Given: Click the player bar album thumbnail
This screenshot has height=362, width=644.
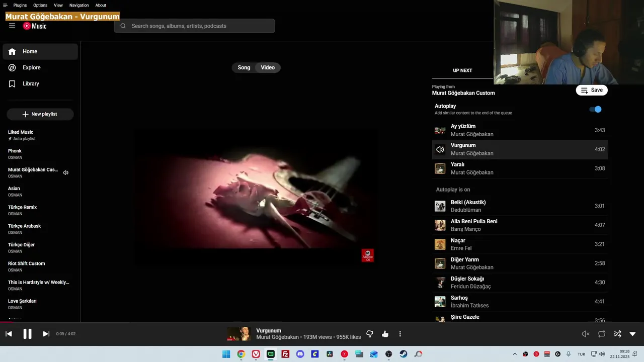Looking at the screenshot, I should click(x=239, y=334).
